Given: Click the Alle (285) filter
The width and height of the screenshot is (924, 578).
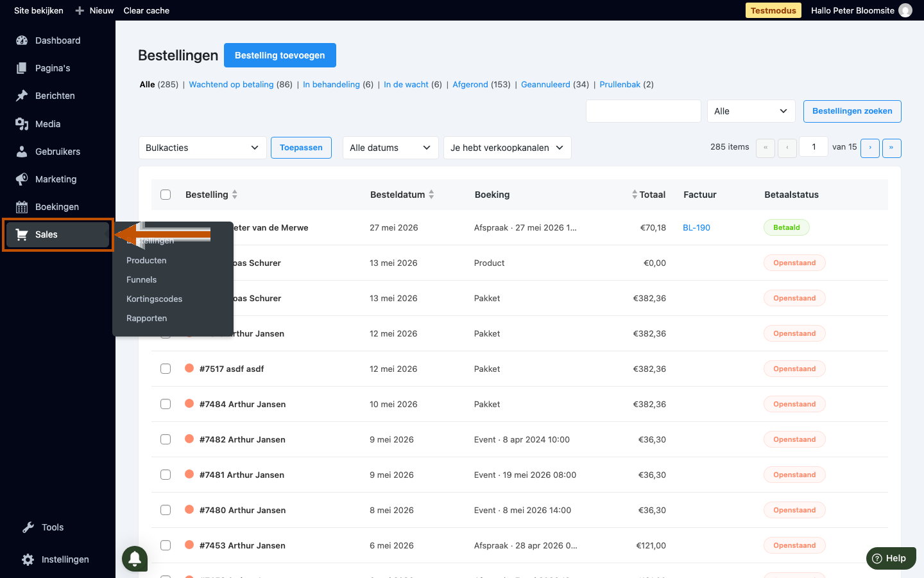Looking at the screenshot, I should [x=158, y=84].
